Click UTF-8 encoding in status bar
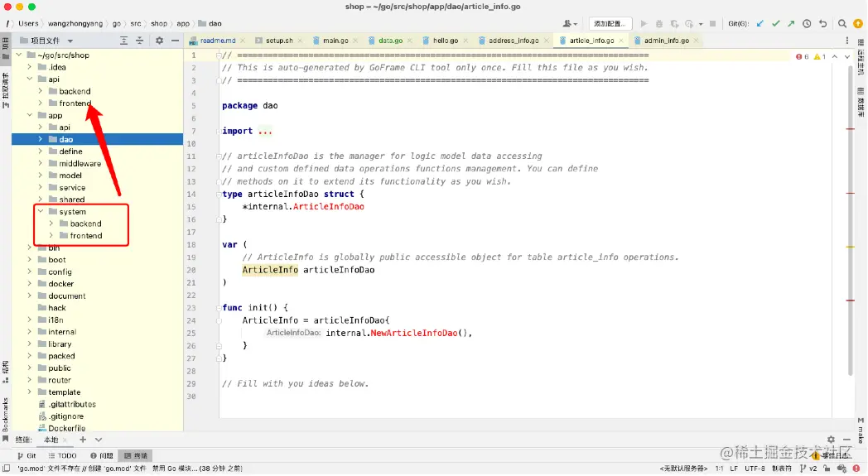This screenshot has height=476, width=868. tap(755, 469)
